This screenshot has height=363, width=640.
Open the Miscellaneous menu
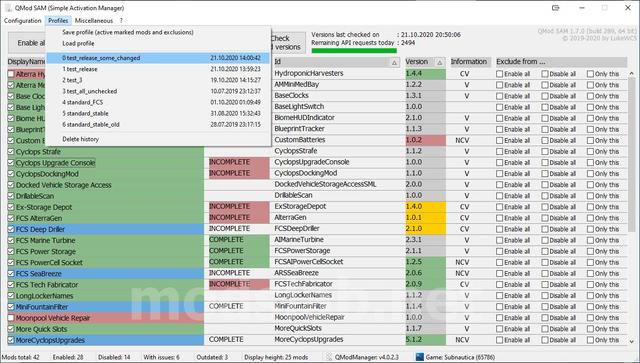click(94, 20)
